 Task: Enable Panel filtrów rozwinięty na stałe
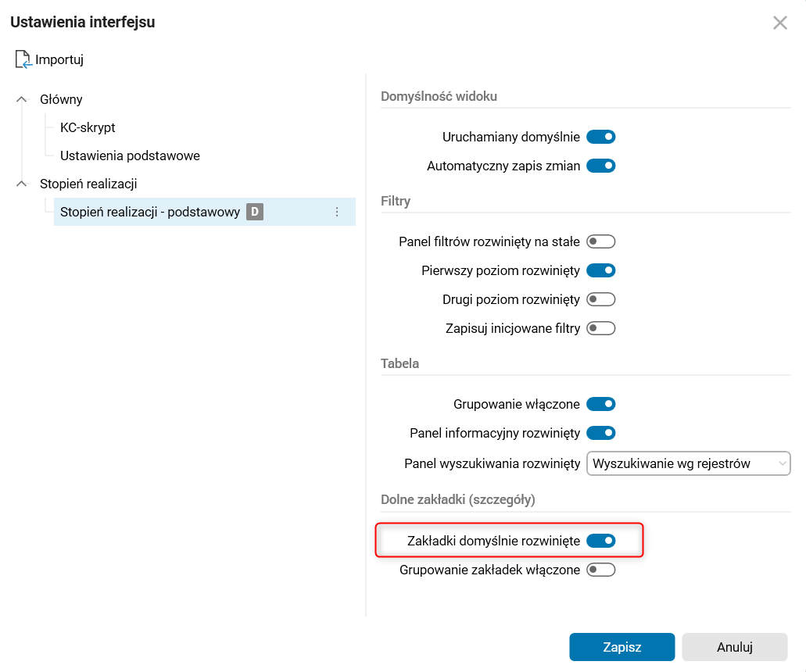[600, 242]
